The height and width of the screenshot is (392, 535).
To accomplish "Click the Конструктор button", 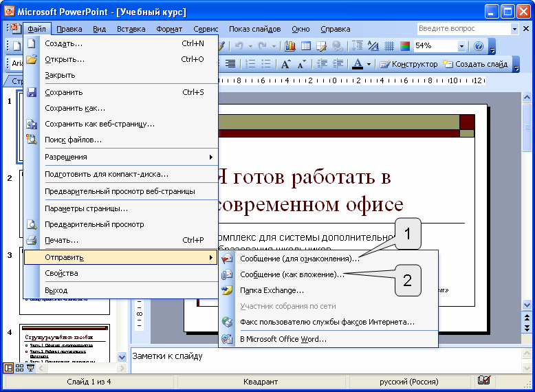I will [408, 64].
